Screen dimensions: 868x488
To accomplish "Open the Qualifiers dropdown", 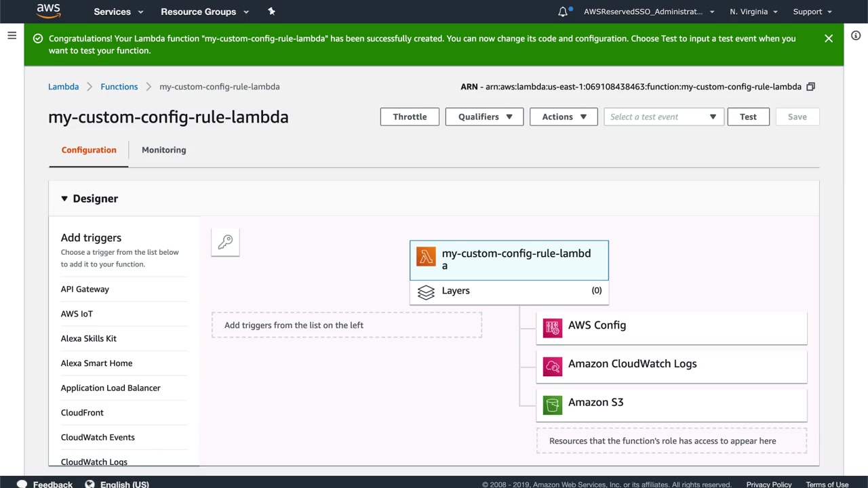I will point(484,117).
